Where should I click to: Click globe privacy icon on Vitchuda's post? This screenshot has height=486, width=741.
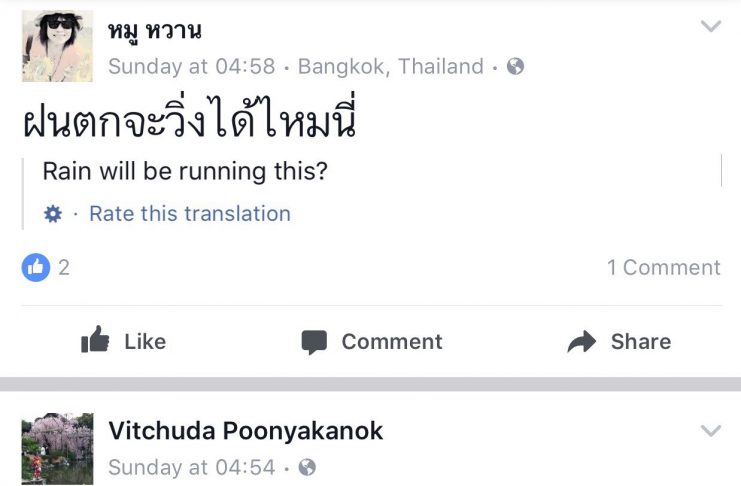(307, 467)
